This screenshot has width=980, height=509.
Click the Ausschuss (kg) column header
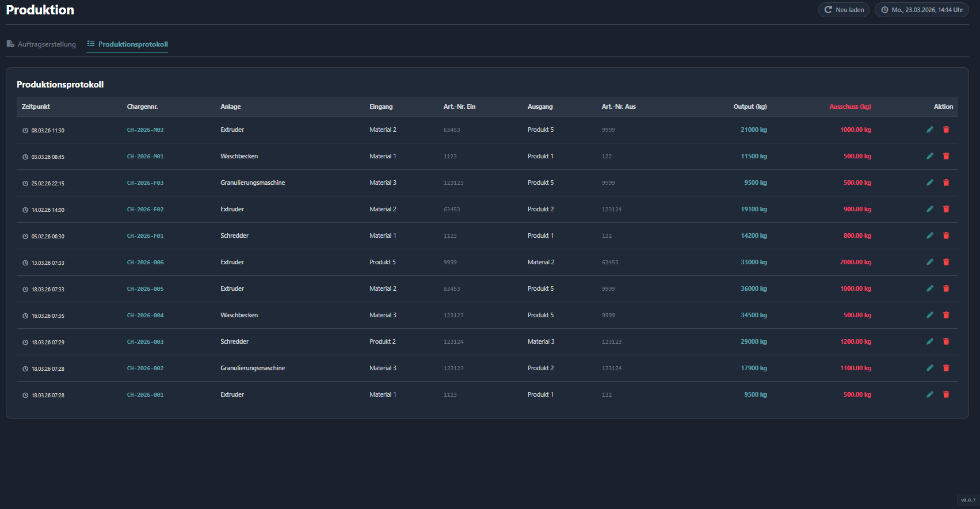(850, 107)
